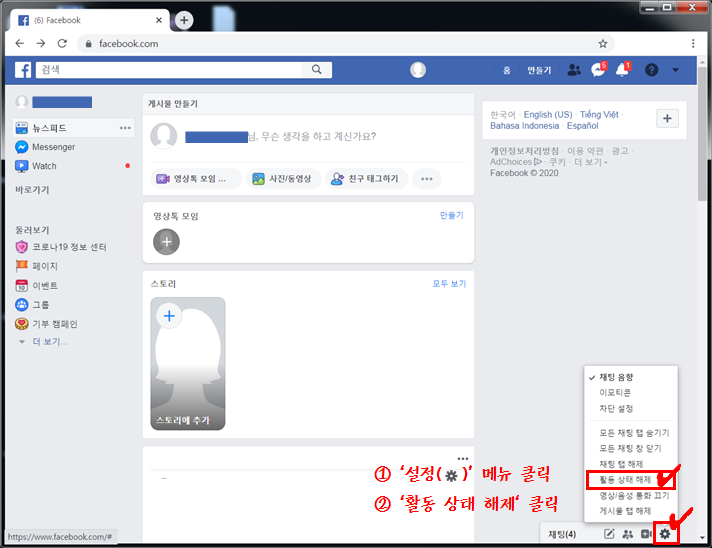The height and width of the screenshot is (548, 712).
Task: Click the browser reload button
Action: coord(62,44)
